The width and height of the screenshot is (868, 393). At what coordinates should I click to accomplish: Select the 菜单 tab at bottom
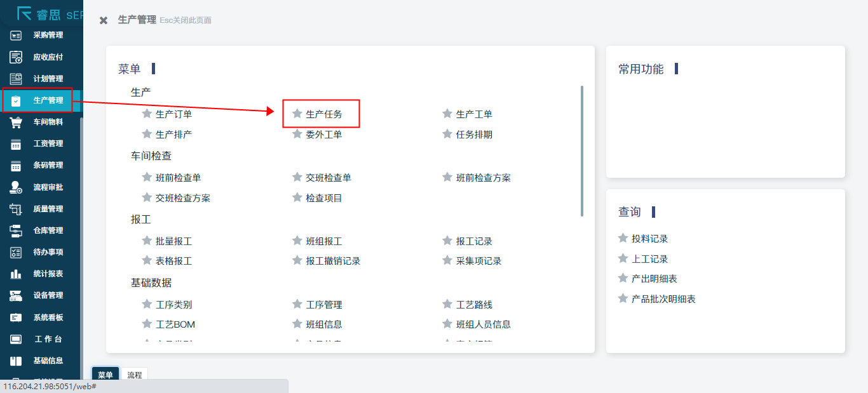click(x=105, y=375)
